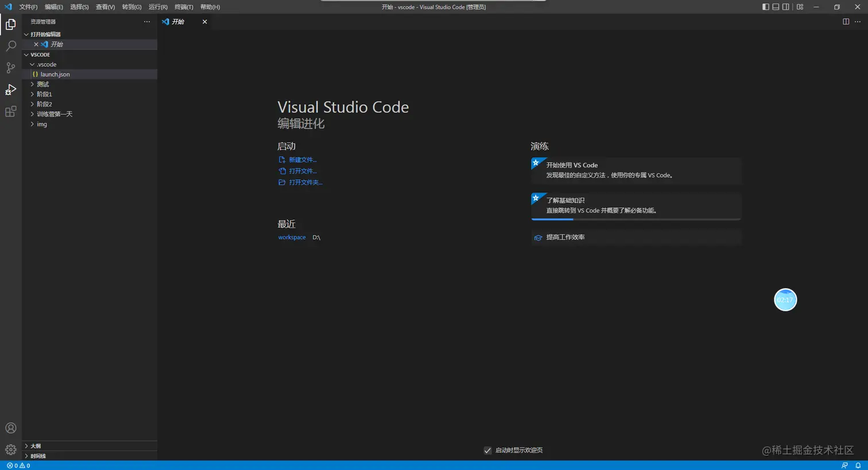Click the 打开文件夹... link
The width and height of the screenshot is (868, 470).
coord(305,182)
